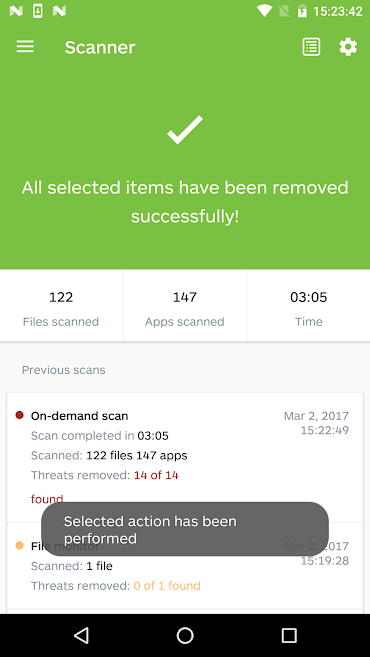Tap the battery charging status icon
Image resolution: width=370 pixels, height=657 pixels.
302,11
